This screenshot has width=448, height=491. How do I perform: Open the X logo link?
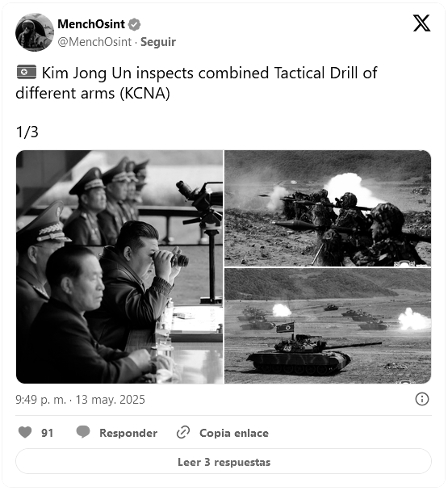pos(421,23)
